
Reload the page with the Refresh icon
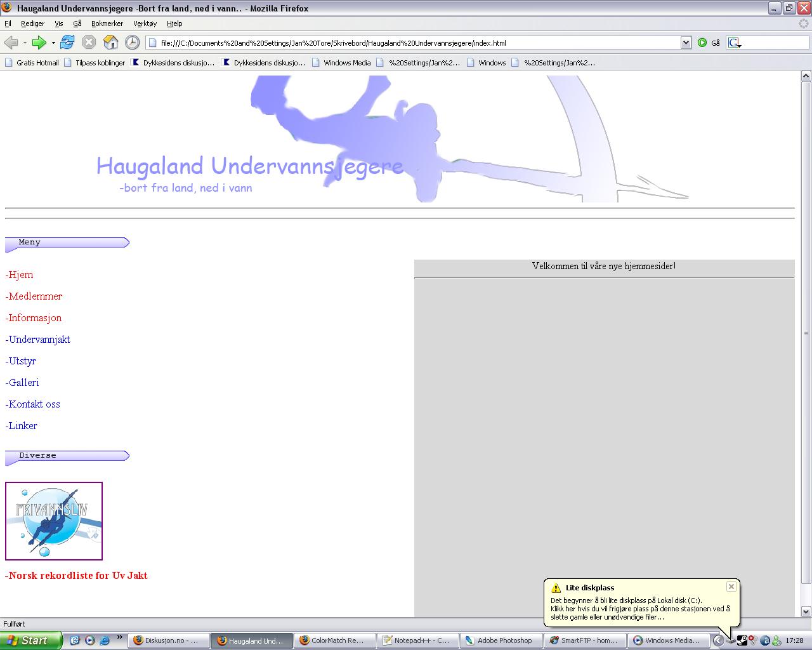click(x=67, y=43)
